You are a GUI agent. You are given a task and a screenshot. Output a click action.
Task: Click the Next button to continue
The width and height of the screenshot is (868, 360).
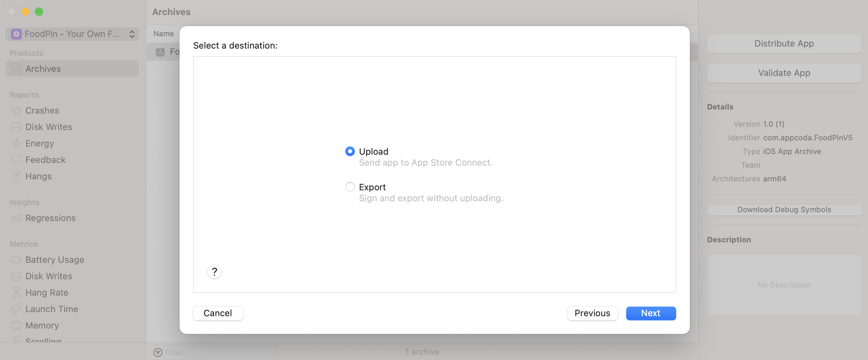pyautogui.click(x=650, y=313)
